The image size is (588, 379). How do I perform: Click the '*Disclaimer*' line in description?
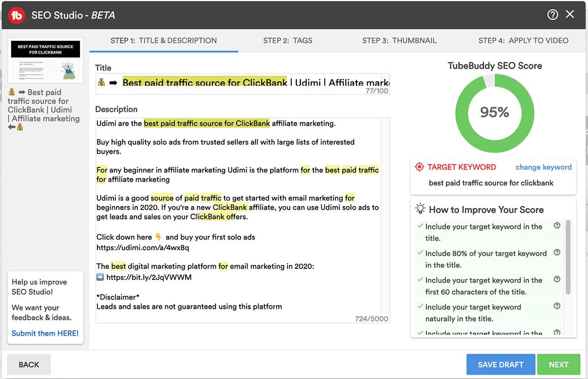pyautogui.click(x=118, y=296)
